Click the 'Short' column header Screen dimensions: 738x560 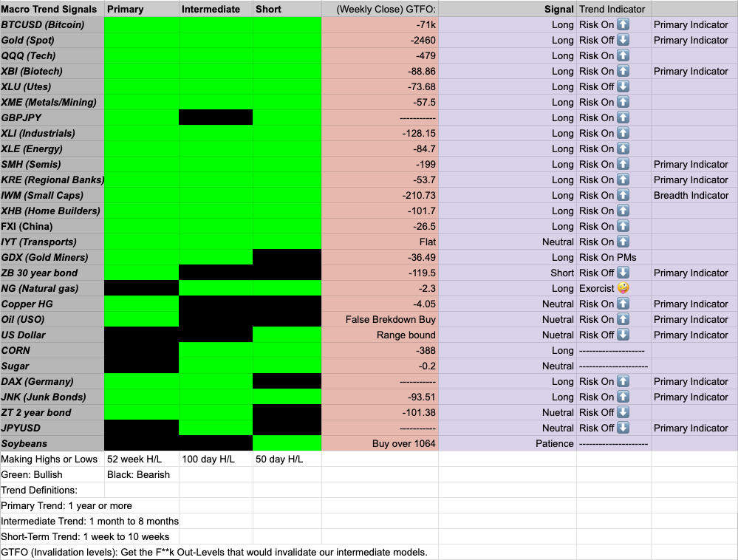pyautogui.click(x=287, y=9)
